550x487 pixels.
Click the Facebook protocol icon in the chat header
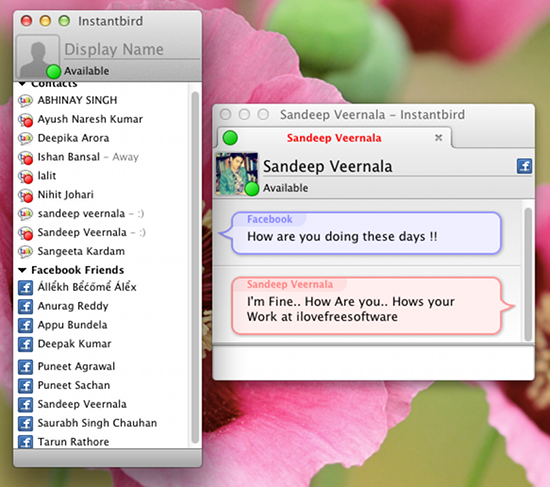pos(524,166)
